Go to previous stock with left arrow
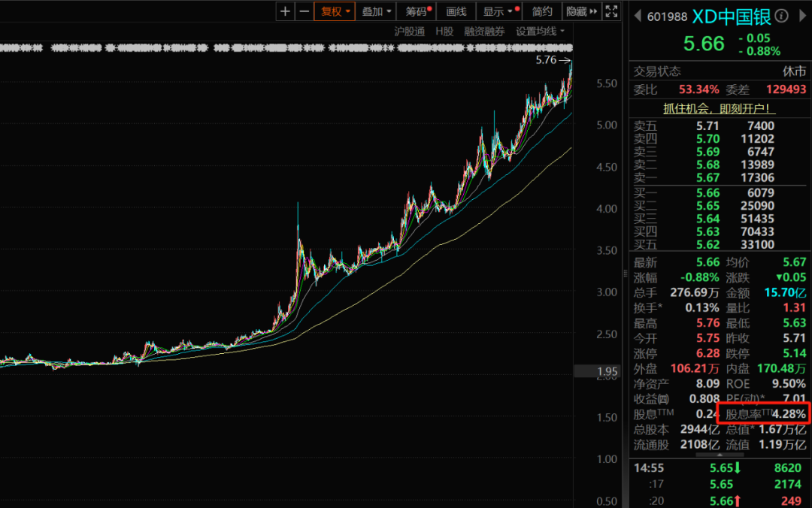 point(638,15)
